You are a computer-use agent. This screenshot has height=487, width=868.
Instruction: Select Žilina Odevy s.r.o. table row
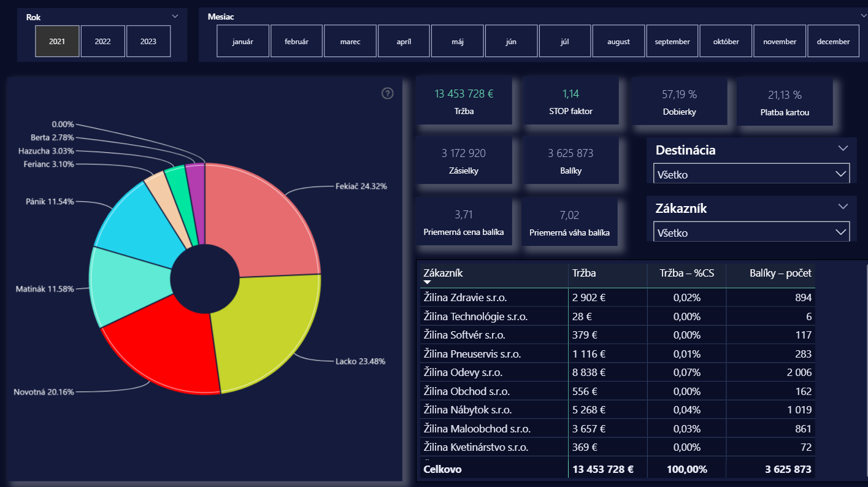pos(616,372)
